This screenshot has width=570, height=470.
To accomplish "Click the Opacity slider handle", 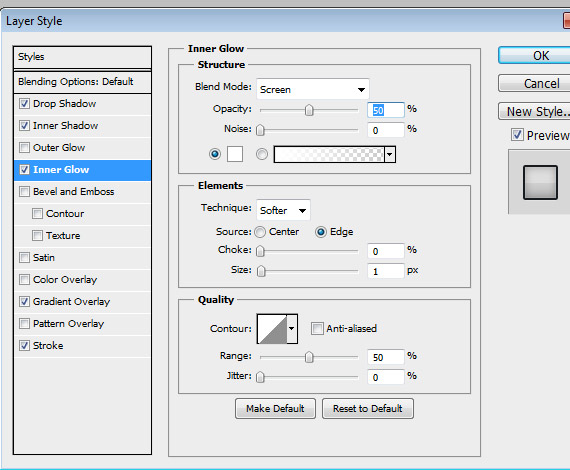I will coord(309,110).
